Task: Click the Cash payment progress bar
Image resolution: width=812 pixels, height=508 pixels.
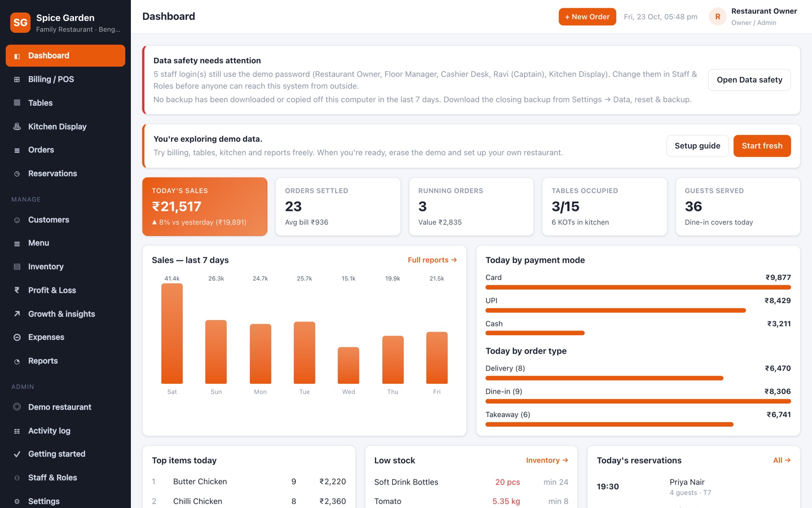Action: pyautogui.click(x=535, y=333)
